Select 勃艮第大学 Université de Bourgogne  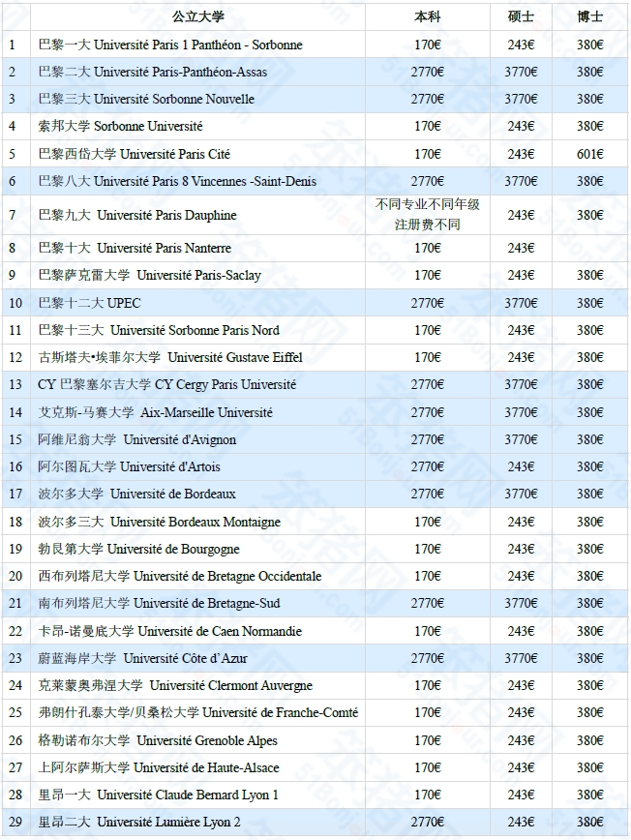click(138, 549)
